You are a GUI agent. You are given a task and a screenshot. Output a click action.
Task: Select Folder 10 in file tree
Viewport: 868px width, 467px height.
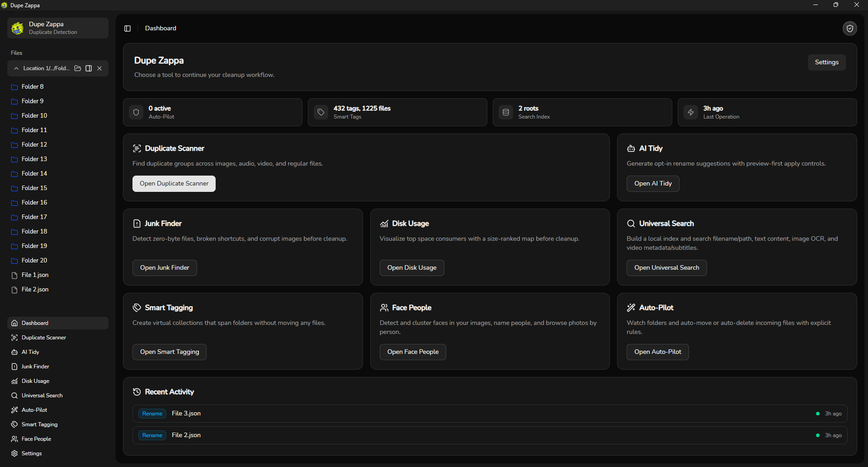58,116
